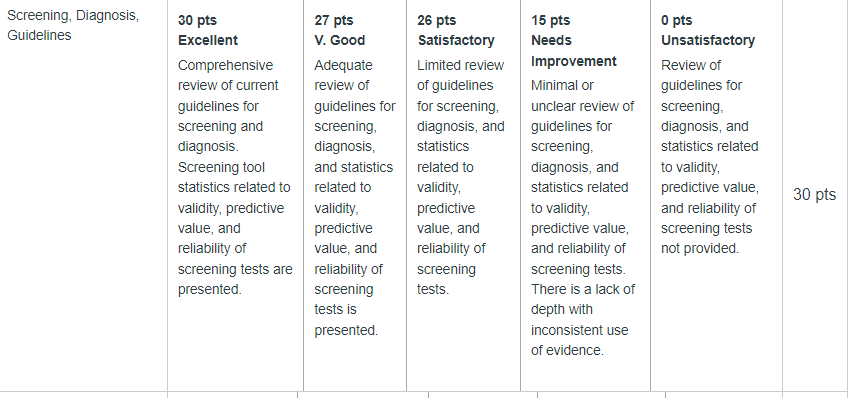Click the 'V. Good' label text
This screenshot has height=398, width=853.
click(x=339, y=40)
